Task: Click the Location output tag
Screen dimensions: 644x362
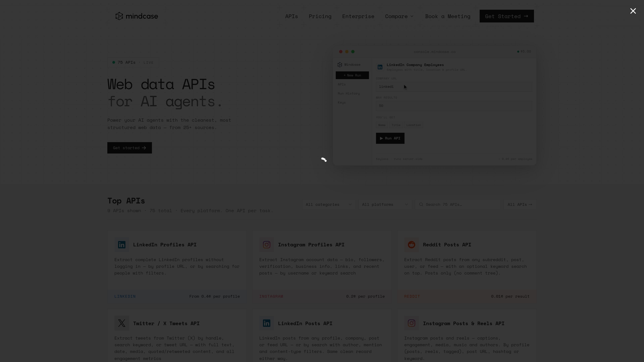Action: tap(413, 125)
